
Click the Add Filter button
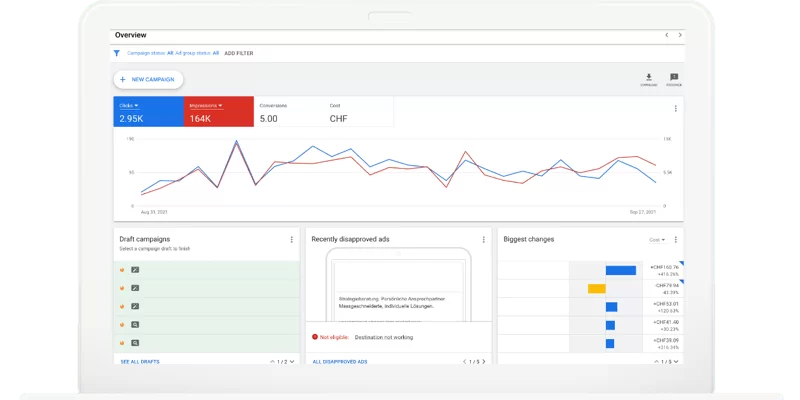click(238, 52)
